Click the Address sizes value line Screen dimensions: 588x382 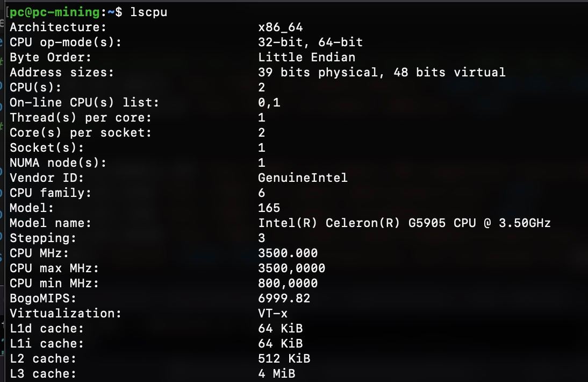pyautogui.click(x=382, y=72)
